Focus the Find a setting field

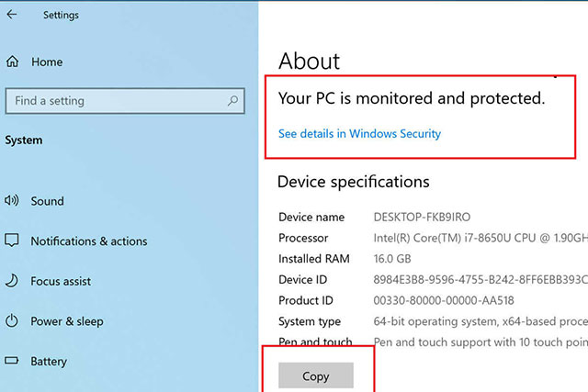coord(125,101)
